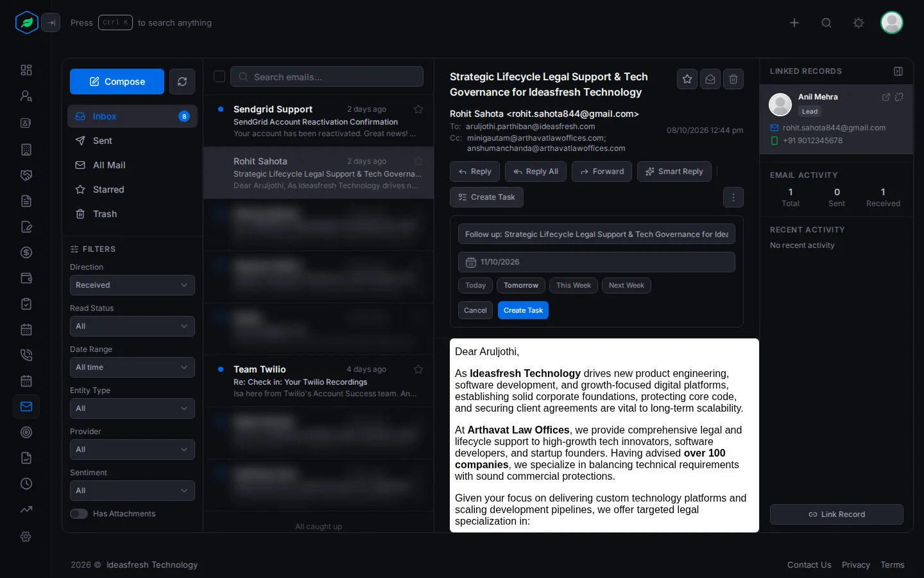Open the phone calls sidebar icon
The image size is (924, 578).
(26, 355)
